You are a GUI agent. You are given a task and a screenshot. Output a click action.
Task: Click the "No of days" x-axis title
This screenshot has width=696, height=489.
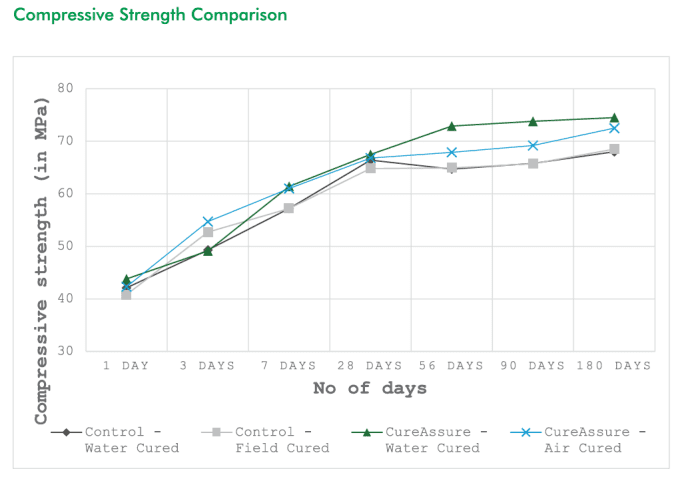click(x=369, y=388)
